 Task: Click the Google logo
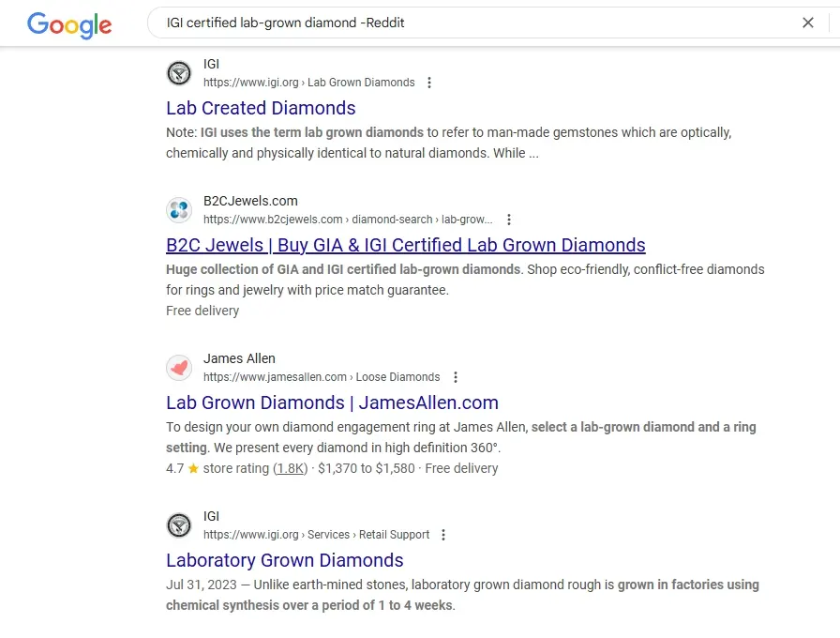69,24
